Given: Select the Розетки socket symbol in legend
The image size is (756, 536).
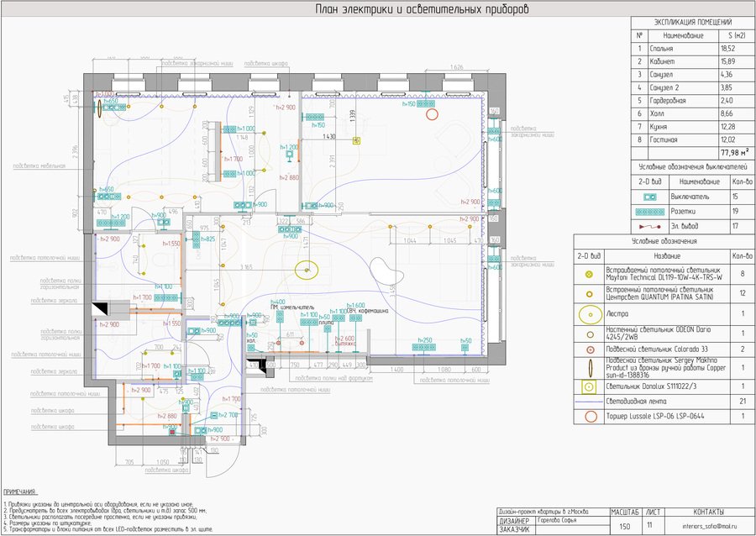Looking at the screenshot, I should (649, 211).
